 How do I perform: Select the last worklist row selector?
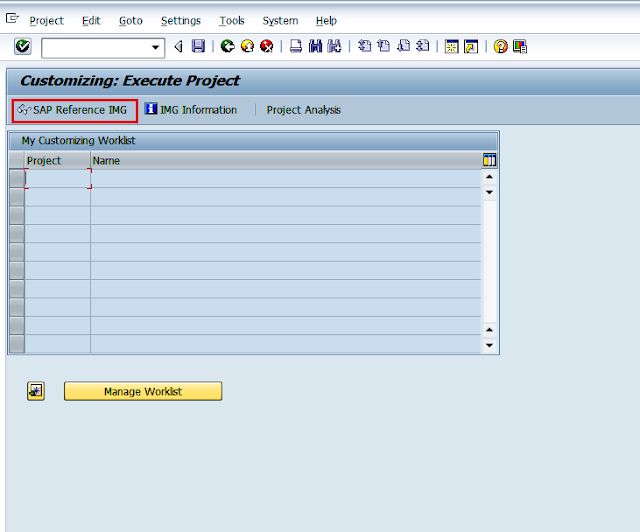pos(17,344)
